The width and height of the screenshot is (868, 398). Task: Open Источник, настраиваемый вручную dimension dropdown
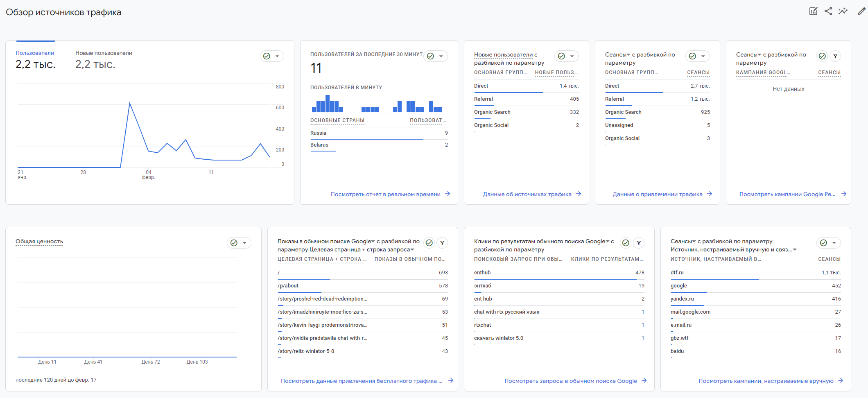click(734, 249)
